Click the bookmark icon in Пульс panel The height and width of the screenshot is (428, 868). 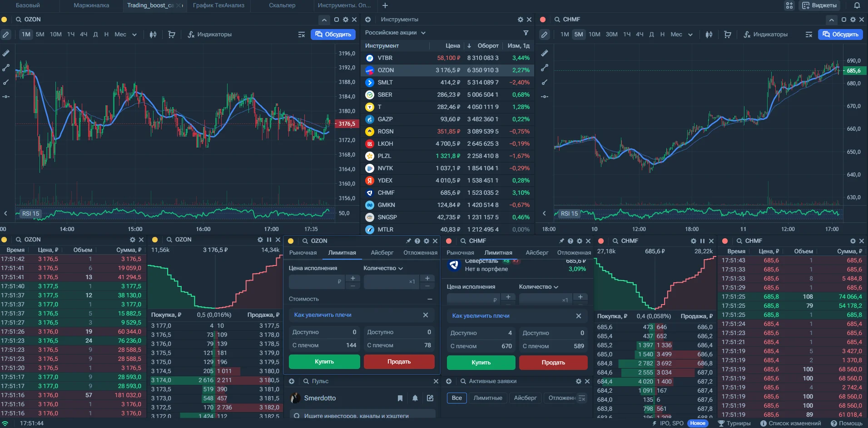pyautogui.click(x=400, y=398)
